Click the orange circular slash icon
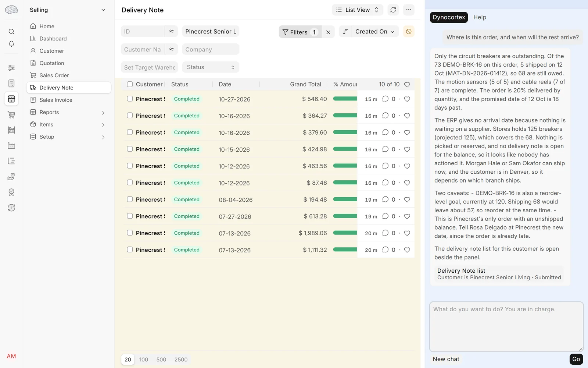This screenshot has height=368, width=588. point(409,32)
